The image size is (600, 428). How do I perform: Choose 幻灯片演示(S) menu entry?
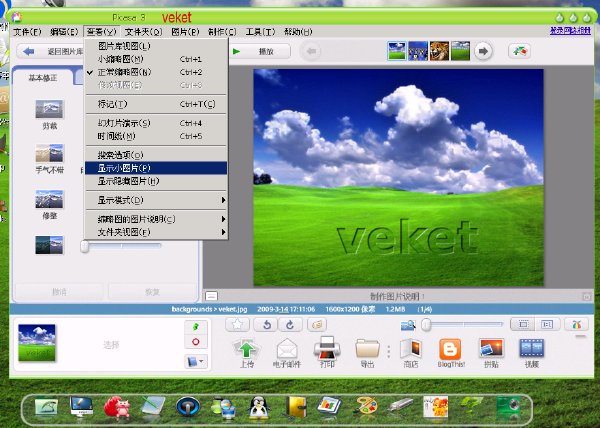[x=156, y=123]
